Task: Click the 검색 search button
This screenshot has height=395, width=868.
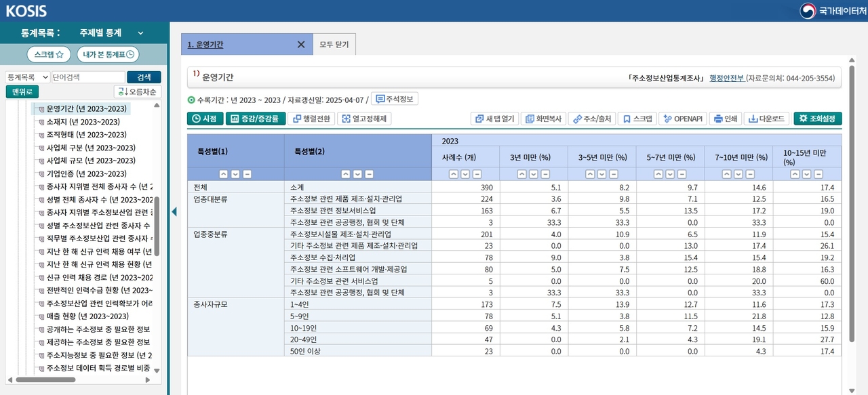Action: point(144,77)
